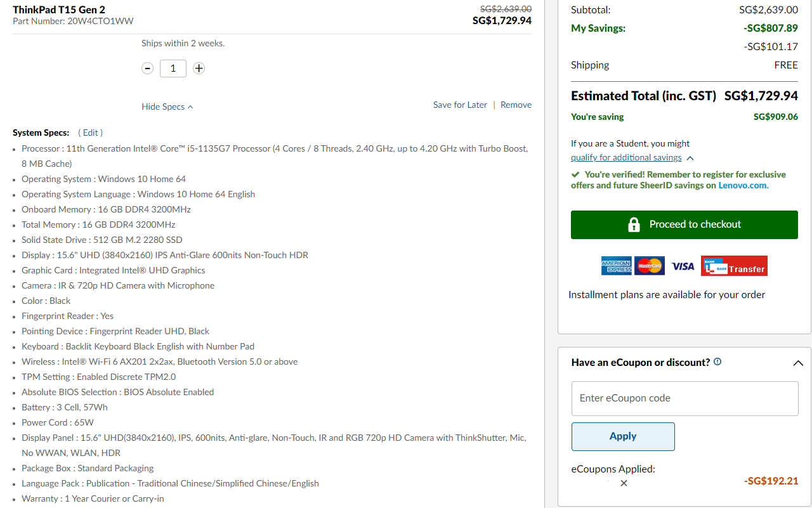
Task: Apply the eCoupon code
Action: [x=623, y=436]
